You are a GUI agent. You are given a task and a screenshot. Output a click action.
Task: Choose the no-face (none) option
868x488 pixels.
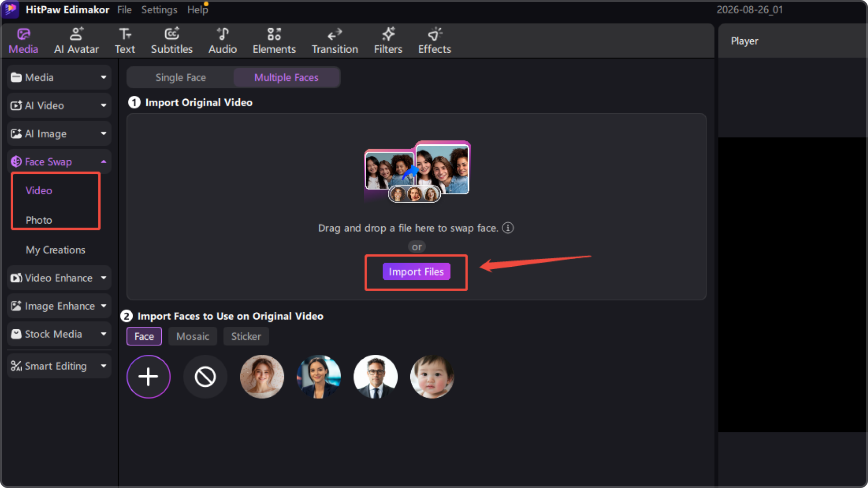(x=205, y=377)
